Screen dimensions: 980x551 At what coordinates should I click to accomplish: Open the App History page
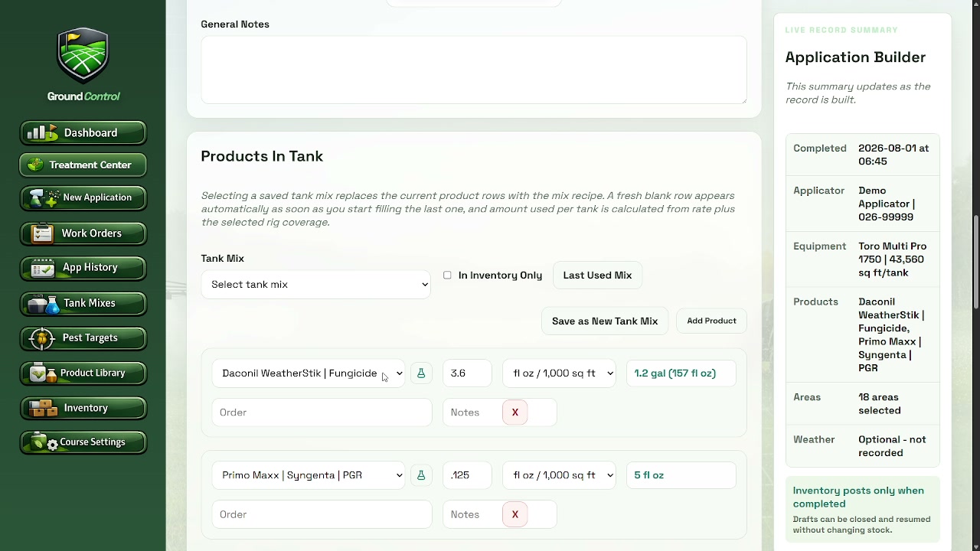(83, 268)
